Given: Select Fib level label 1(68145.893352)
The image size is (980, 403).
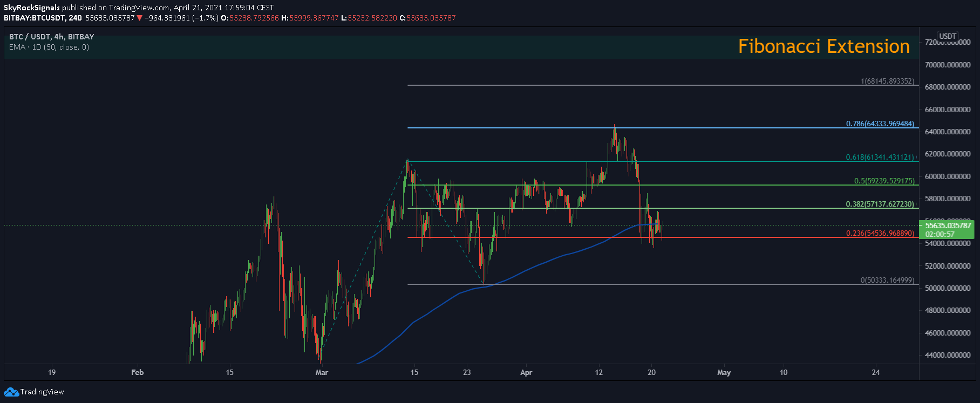Looking at the screenshot, I should (888, 81).
